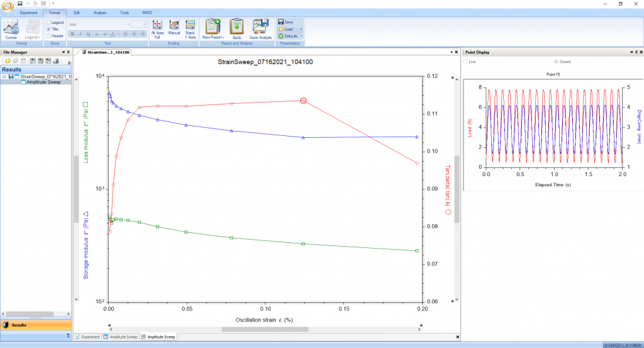Screen dimensions: 644x348
Task: Switch to the Analysis ribbon tab
Action: pos(100,13)
